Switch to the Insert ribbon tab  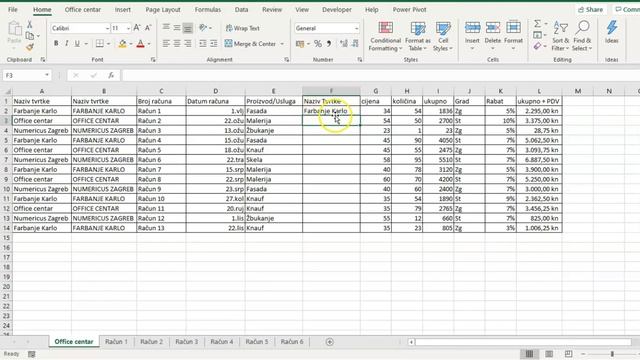click(122, 9)
